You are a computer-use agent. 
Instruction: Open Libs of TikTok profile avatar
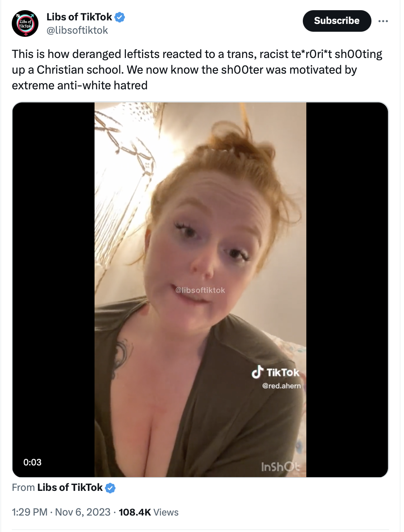[x=25, y=24]
